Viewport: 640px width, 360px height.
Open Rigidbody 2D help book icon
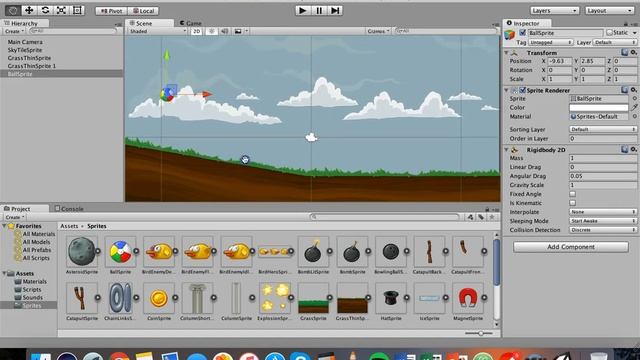(624, 150)
